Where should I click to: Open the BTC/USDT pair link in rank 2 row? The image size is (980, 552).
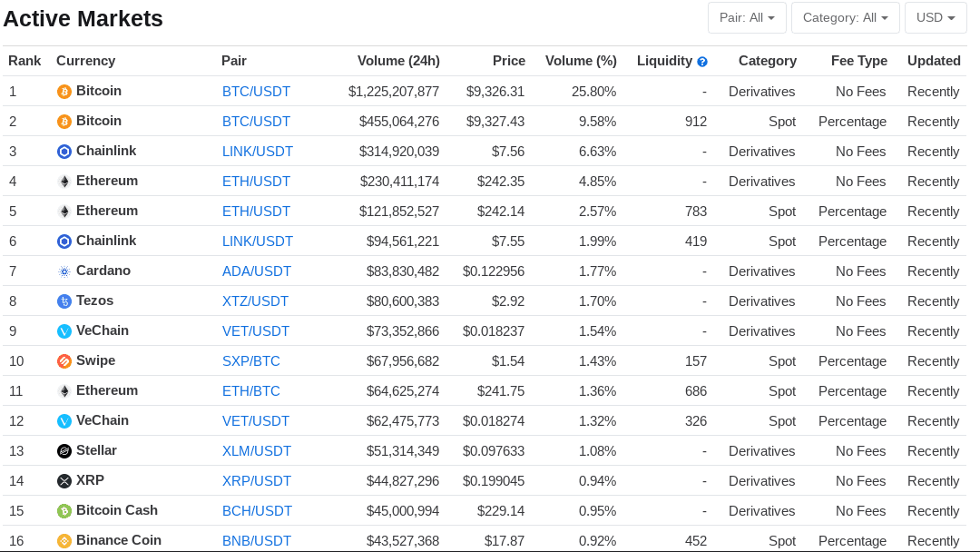[x=256, y=122]
